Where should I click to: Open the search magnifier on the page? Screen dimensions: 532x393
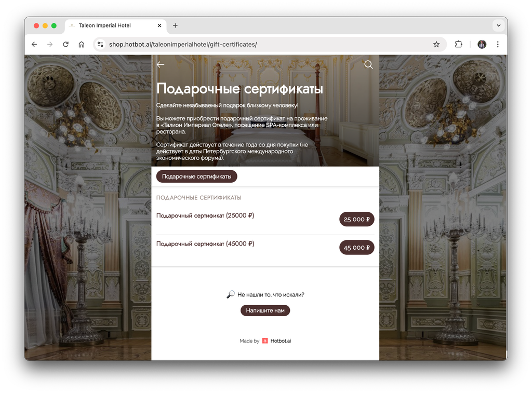pyautogui.click(x=368, y=64)
